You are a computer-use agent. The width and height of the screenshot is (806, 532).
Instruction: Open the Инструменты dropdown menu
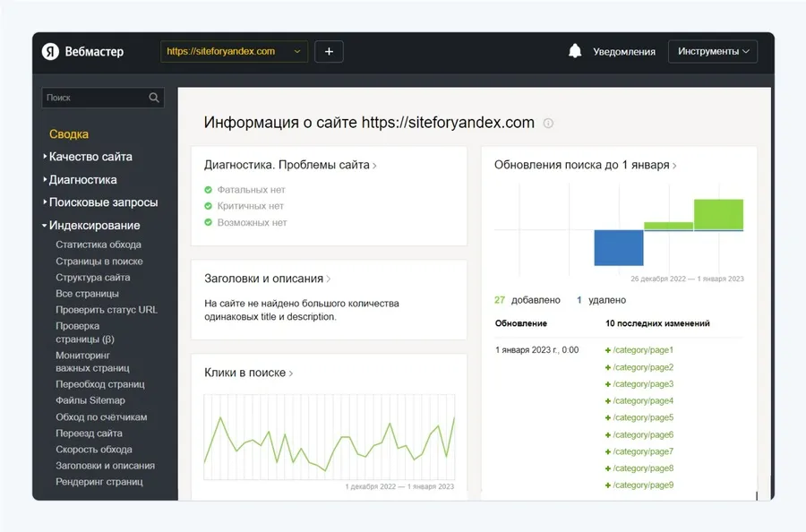(713, 52)
